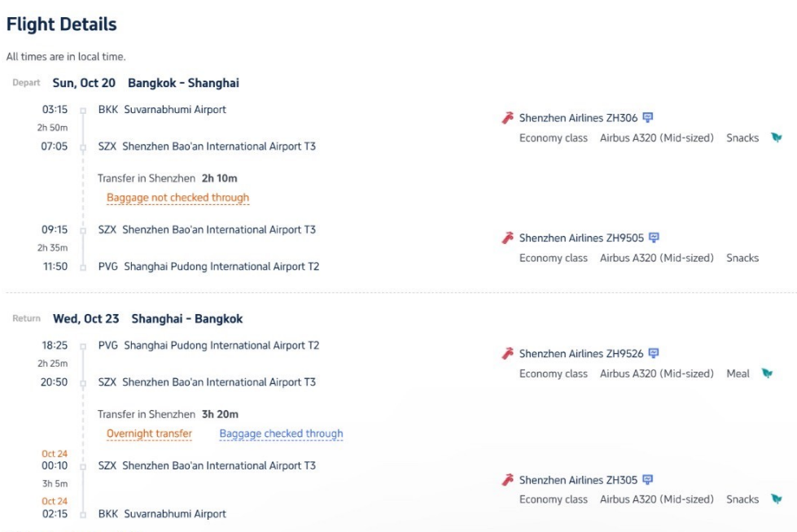Open 'Overnight transfer' notice
The image size is (797, 532).
149,434
